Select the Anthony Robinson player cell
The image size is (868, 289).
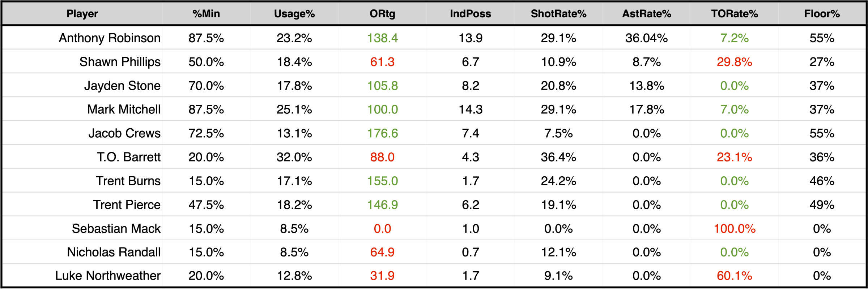pyautogui.click(x=110, y=38)
